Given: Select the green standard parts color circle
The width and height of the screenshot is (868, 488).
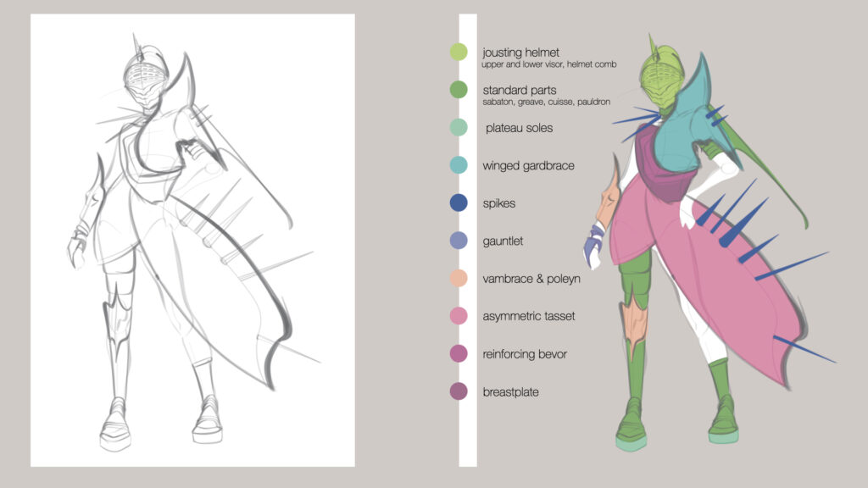Looking at the screenshot, I should pyautogui.click(x=459, y=90).
